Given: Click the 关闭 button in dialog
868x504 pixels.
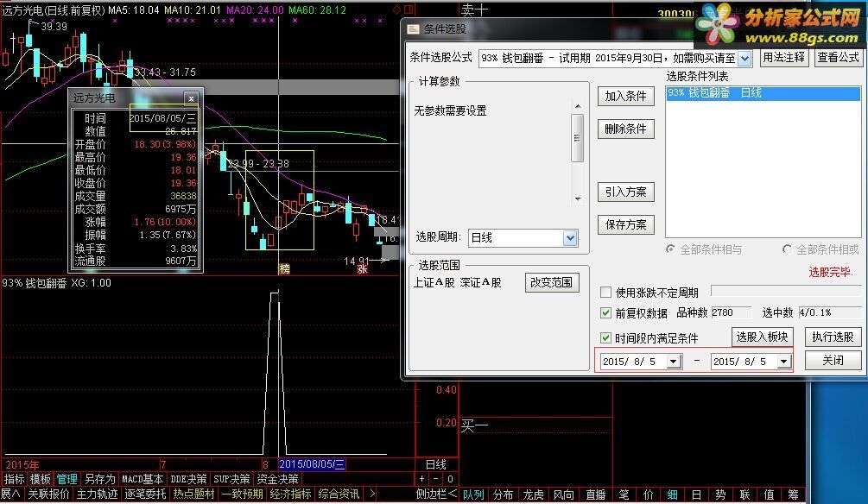Looking at the screenshot, I should point(833,361).
